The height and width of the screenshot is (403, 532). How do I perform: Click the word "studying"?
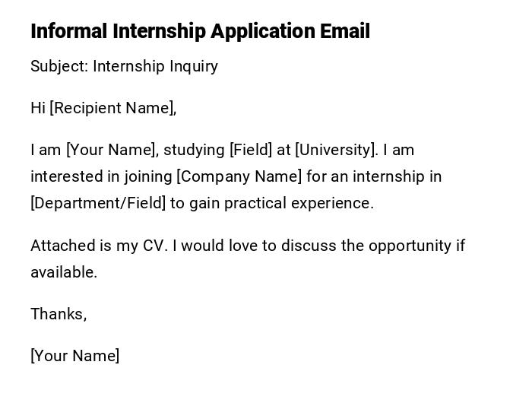pos(194,150)
